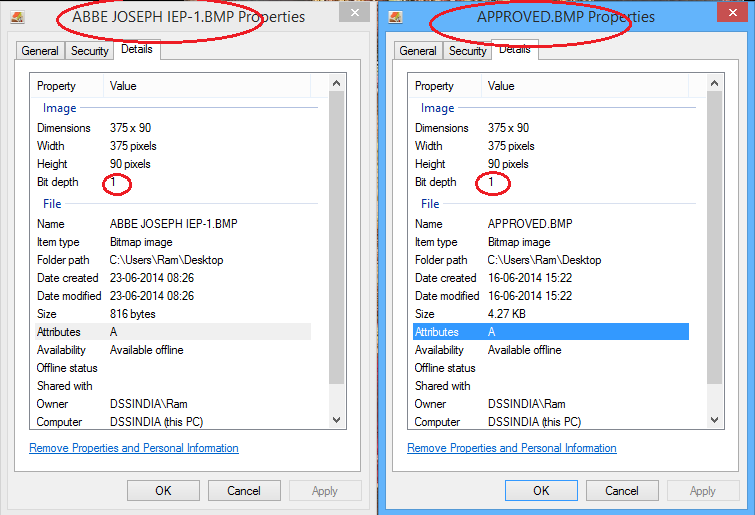Click Owner row in ABBE JOSEPH IEP-1.BMP window
The width and height of the screenshot is (755, 515).
pyautogui.click(x=173, y=404)
